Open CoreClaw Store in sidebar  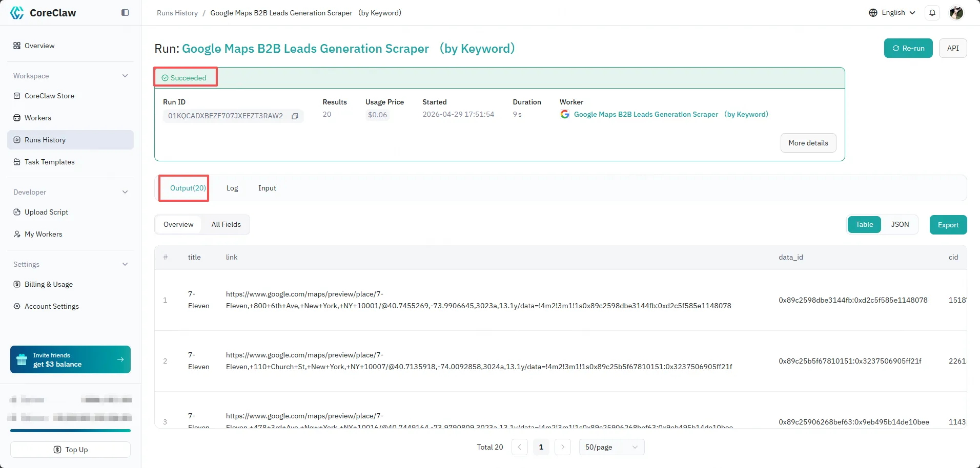(x=70, y=96)
